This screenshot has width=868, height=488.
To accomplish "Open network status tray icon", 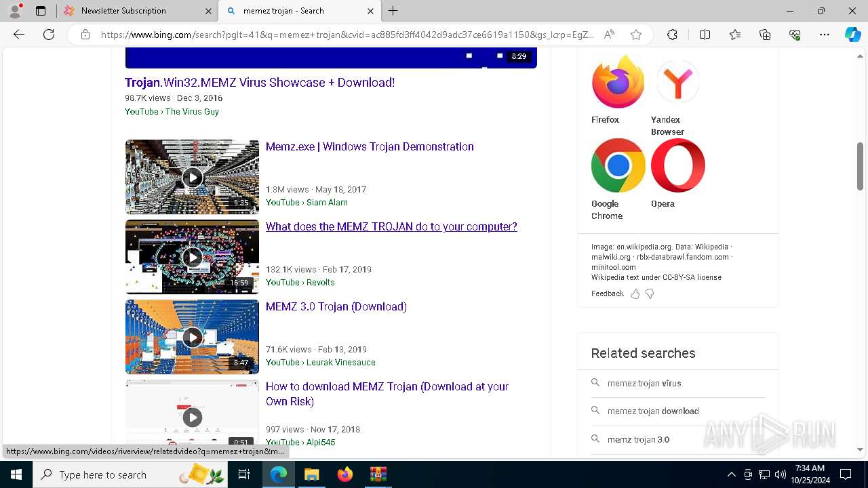I will point(764,474).
